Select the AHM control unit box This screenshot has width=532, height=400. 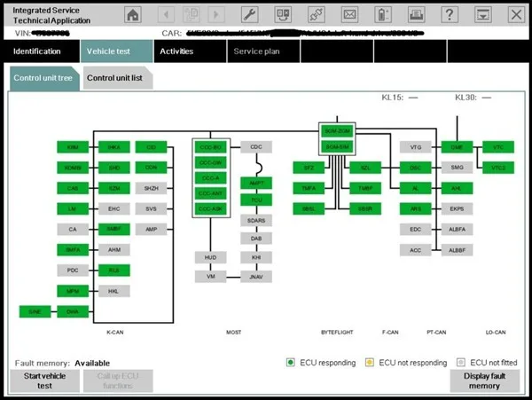[114, 250]
